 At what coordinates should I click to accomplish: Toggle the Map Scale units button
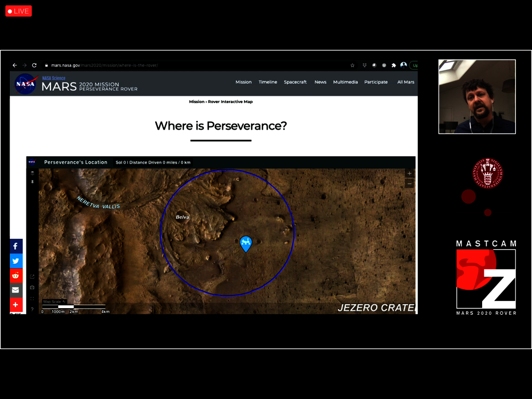tap(54, 301)
